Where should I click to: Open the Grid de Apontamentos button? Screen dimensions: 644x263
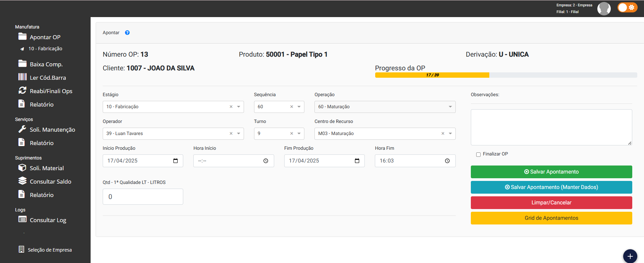(x=551, y=218)
